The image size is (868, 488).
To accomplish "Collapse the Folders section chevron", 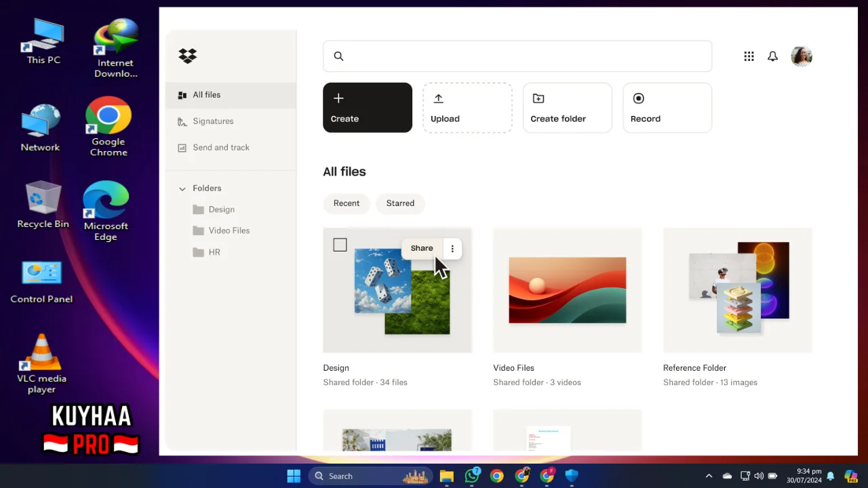I will point(182,189).
